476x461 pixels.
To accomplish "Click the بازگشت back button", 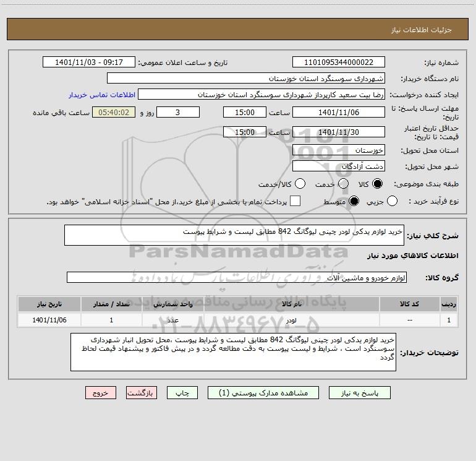I will pyautogui.click(x=142, y=393).
